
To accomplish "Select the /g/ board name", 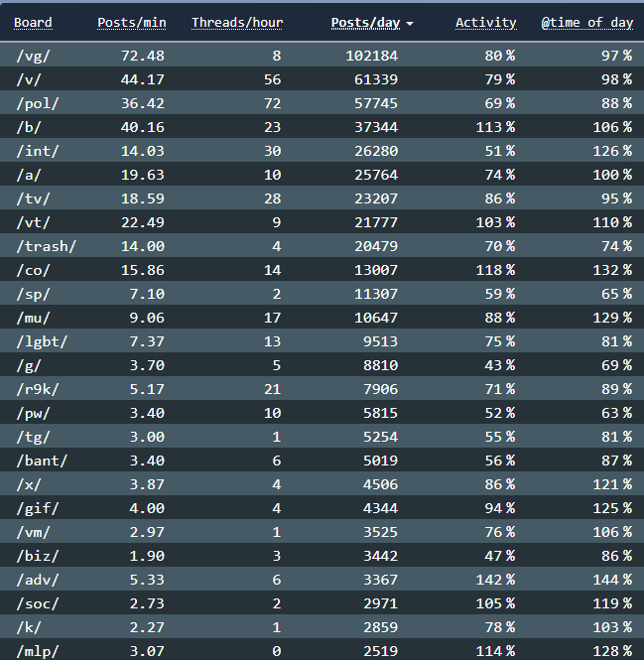I will (28, 365).
